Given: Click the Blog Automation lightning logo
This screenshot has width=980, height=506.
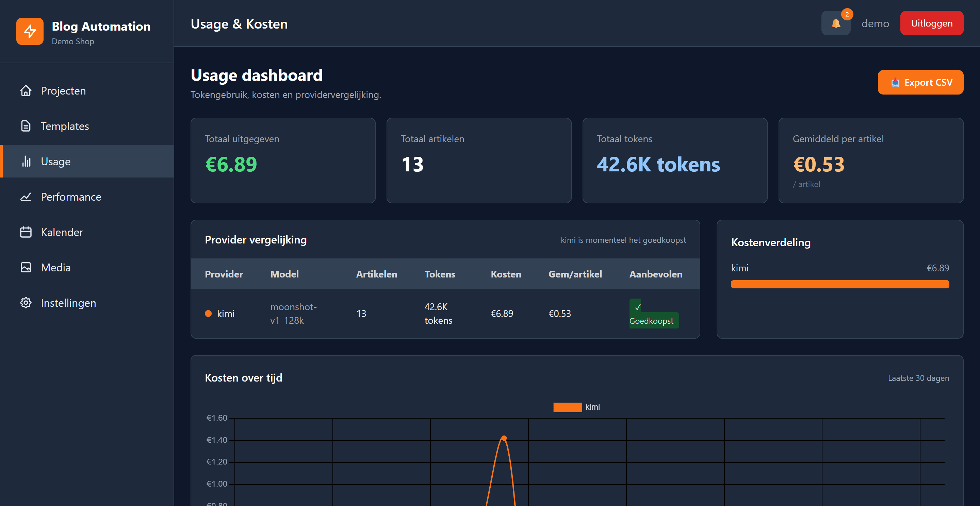Looking at the screenshot, I should click(x=30, y=31).
